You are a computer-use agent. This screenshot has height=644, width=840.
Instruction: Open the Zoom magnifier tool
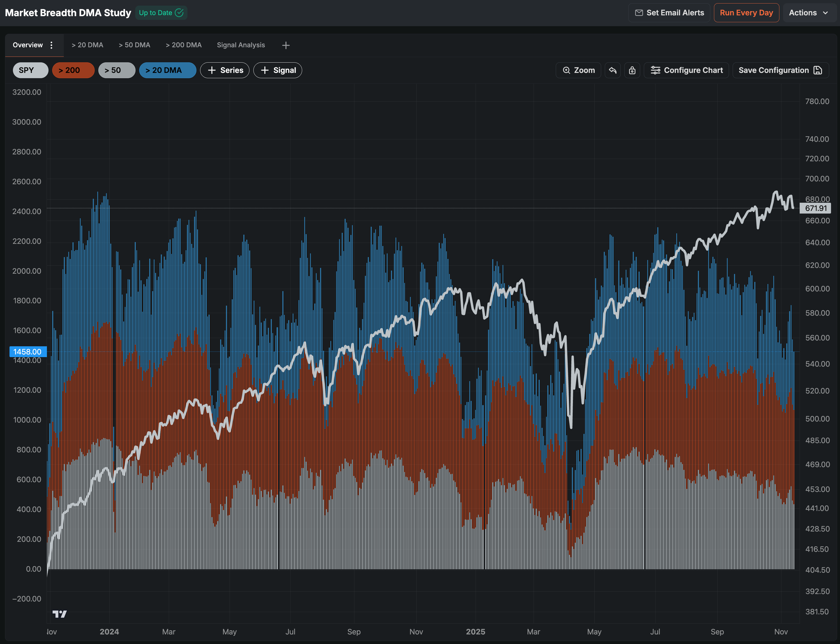[x=578, y=70]
